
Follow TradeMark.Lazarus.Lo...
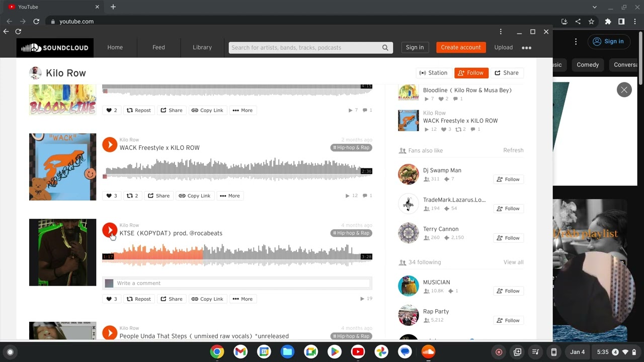click(508, 209)
